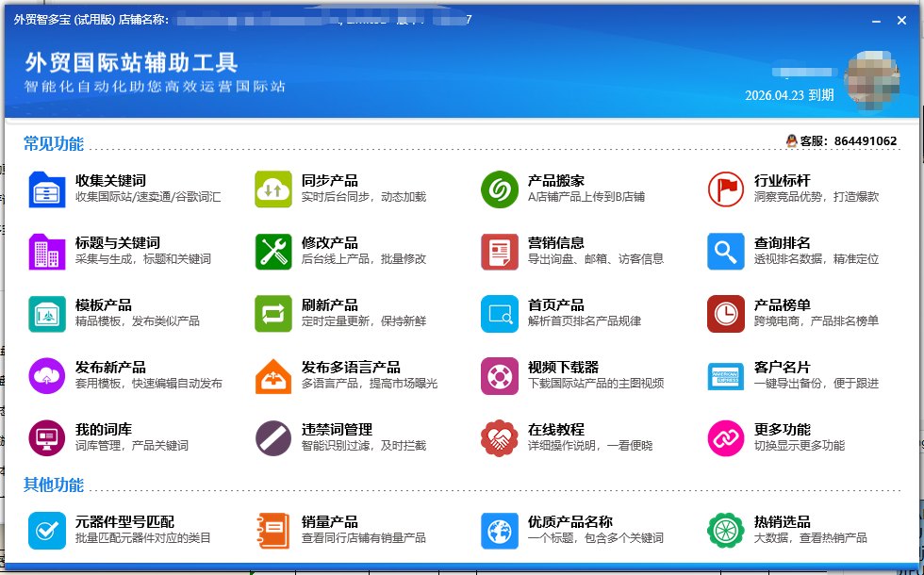924x575 pixels.
Task: Open the 标题与关键词 purple building icon
Action: tap(47, 252)
